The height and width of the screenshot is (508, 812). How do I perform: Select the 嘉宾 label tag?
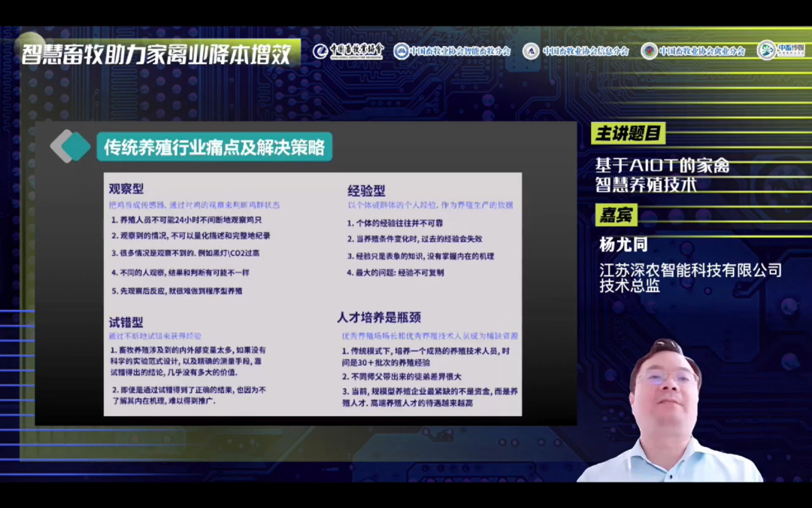tap(617, 215)
